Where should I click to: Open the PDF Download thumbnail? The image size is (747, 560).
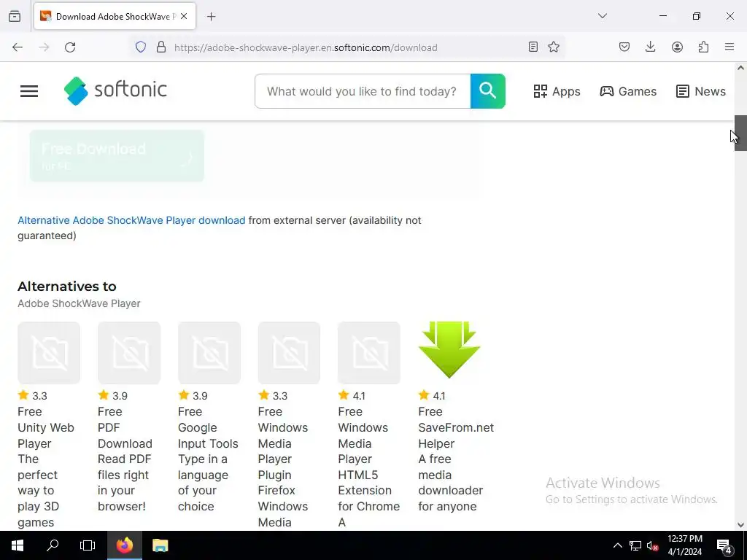click(x=129, y=353)
